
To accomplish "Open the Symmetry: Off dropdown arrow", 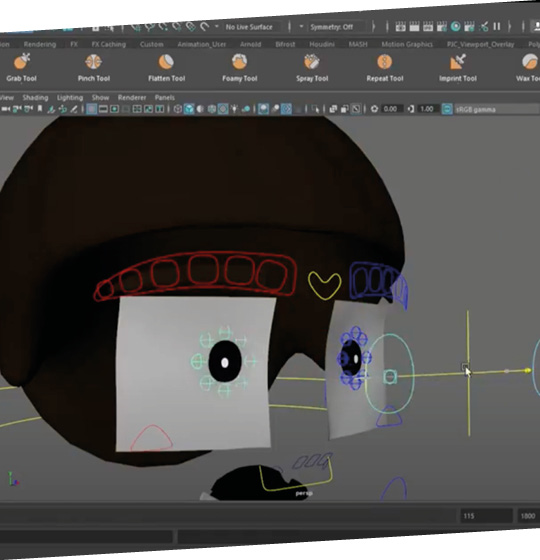I will click(301, 27).
